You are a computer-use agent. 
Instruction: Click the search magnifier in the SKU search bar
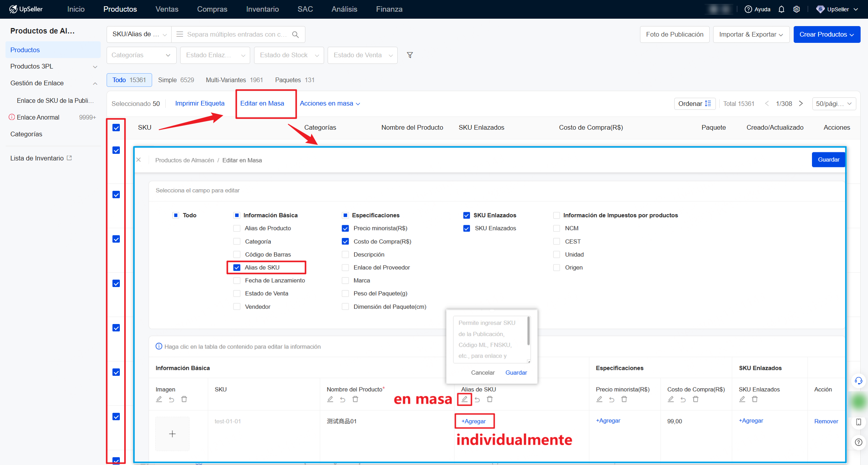(x=295, y=34)
